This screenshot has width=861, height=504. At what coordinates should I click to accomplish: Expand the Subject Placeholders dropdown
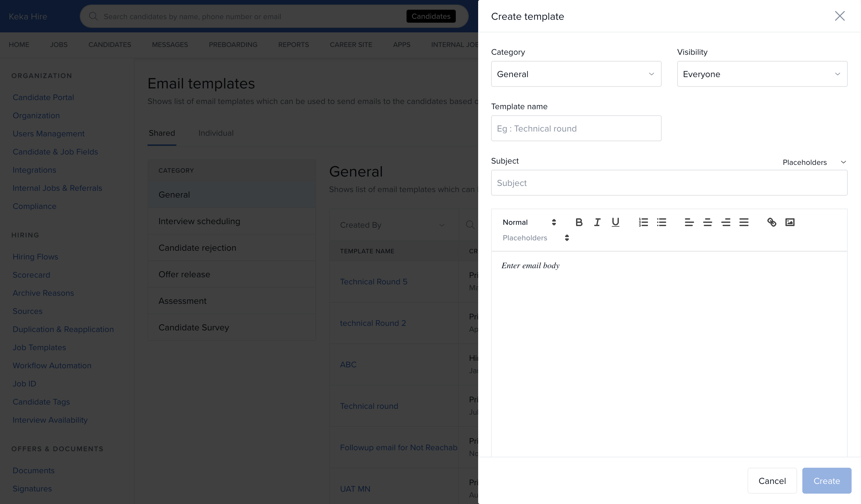click(814, 162)
